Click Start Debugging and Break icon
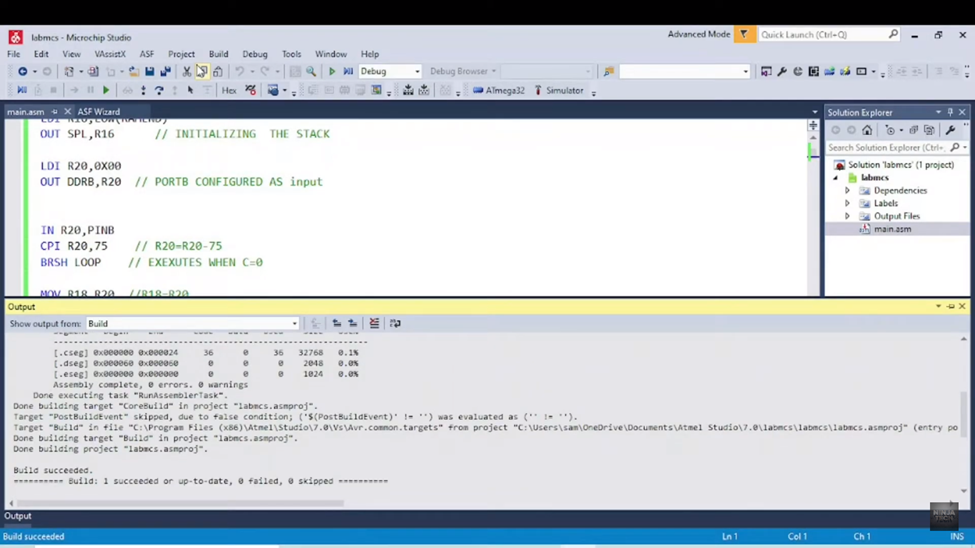Viewport: 975px width, 548px height. (348, 72)
